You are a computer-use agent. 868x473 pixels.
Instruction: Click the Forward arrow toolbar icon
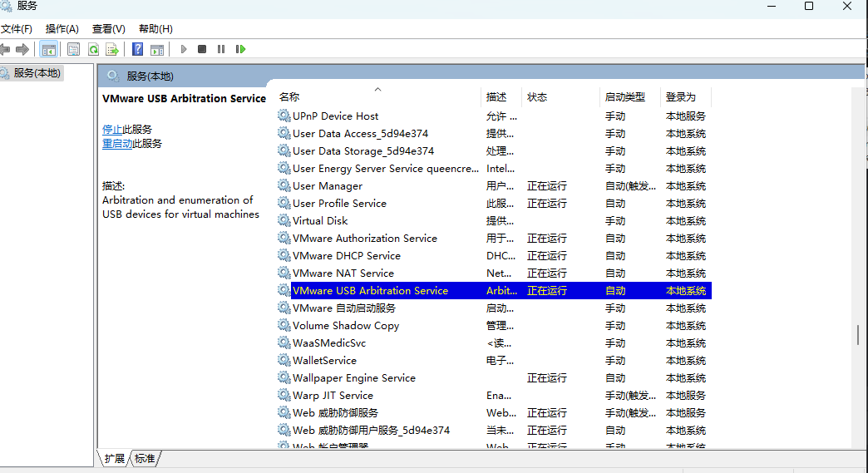(22, 49)
